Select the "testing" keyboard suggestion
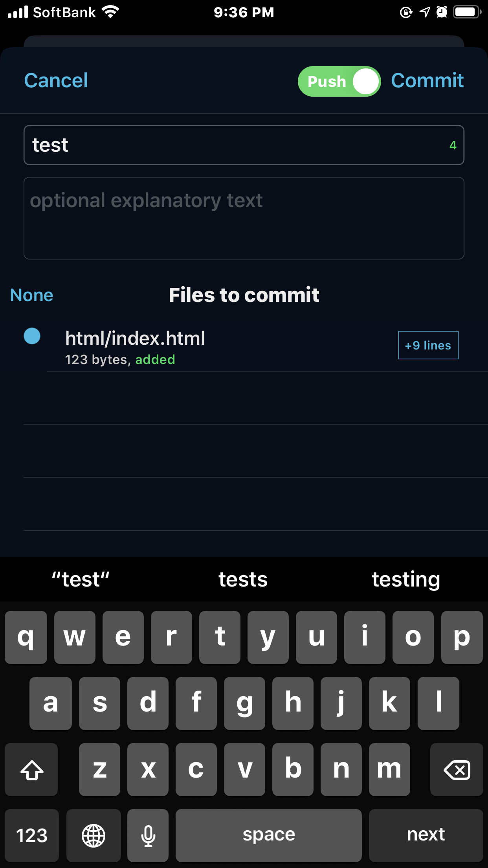Image resolution: width=488 pixels, height=868 pixels. (406, 579)
